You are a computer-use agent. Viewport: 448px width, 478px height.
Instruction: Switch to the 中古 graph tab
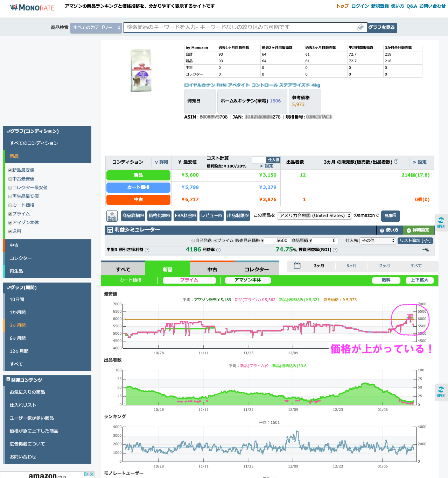point(212,270)
